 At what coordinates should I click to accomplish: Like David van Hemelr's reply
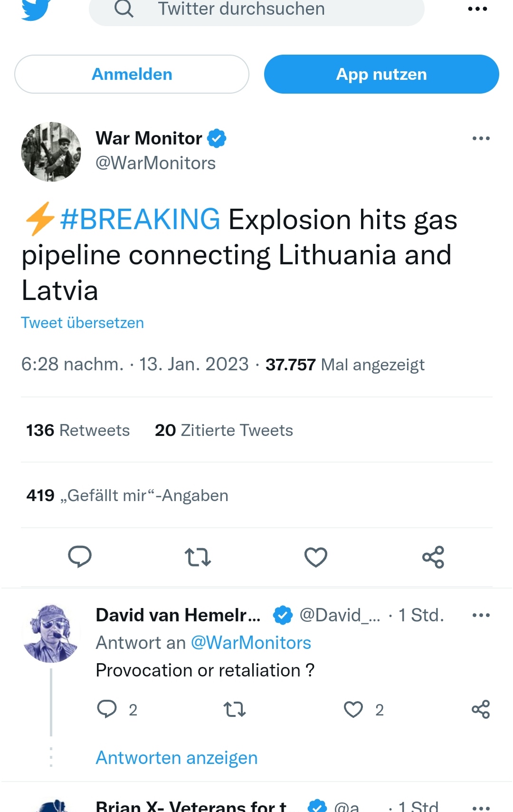[x=353, y=709]
